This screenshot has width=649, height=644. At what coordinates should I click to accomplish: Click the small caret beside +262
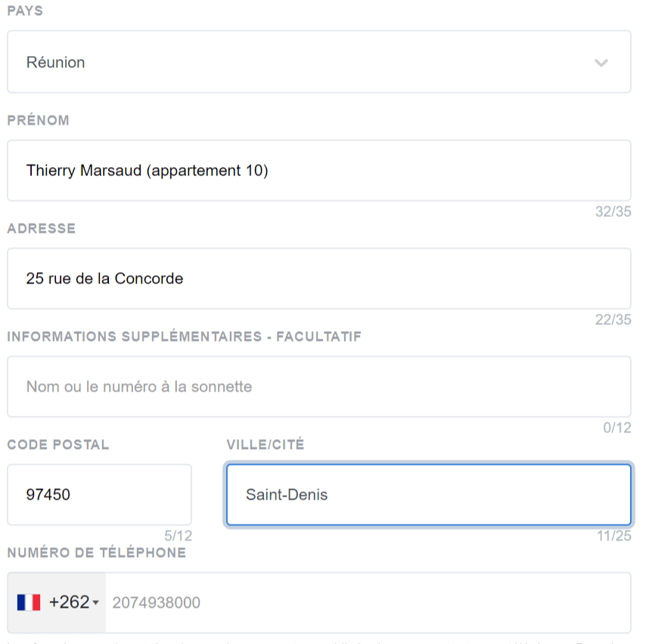pyautogui.click(x=96, y=602)
